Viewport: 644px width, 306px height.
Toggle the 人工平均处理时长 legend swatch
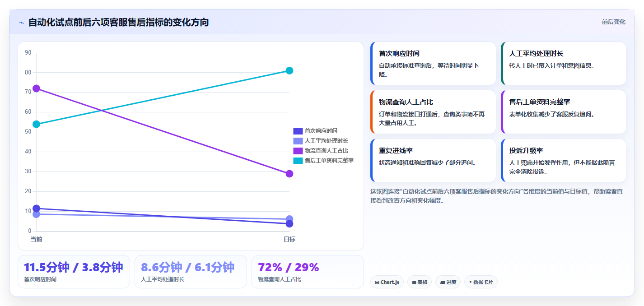click(x=298, y=141)
